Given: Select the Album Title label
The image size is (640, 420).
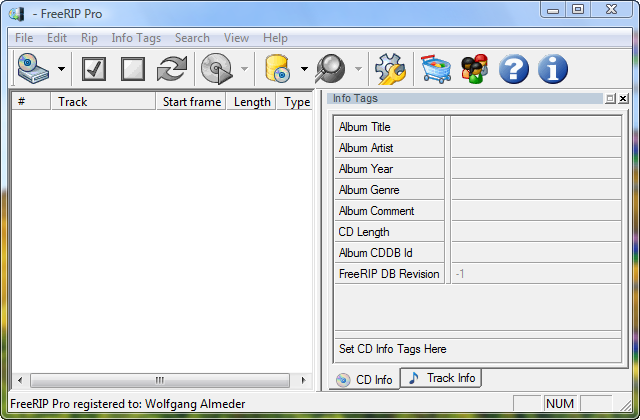Looking at the screenshot, I should (364, 127).
